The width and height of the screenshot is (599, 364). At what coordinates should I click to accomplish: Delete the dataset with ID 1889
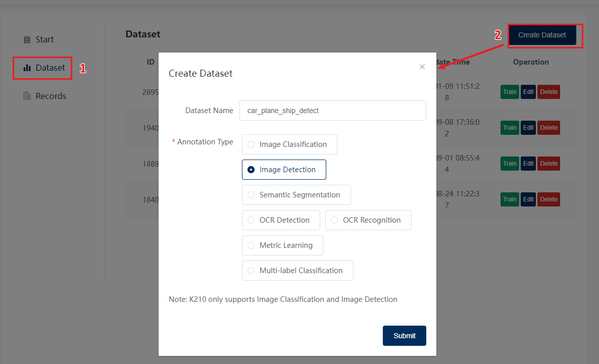[x=548, y=164]
